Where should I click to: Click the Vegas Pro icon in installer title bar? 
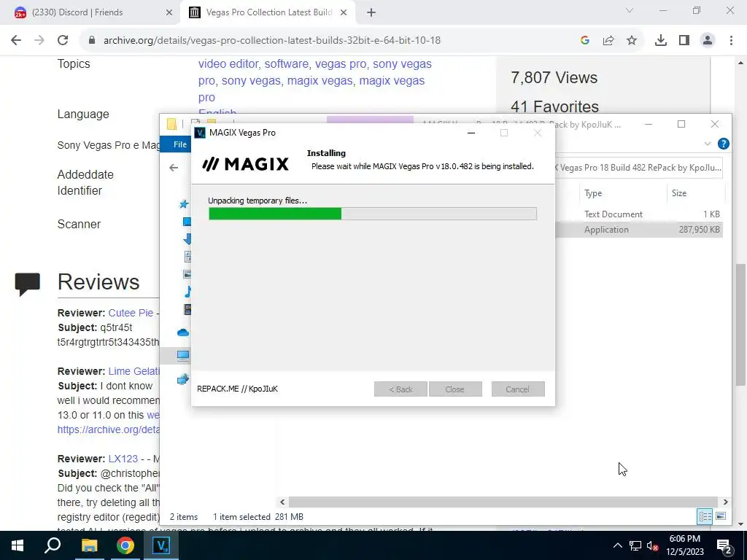[200, 133]
